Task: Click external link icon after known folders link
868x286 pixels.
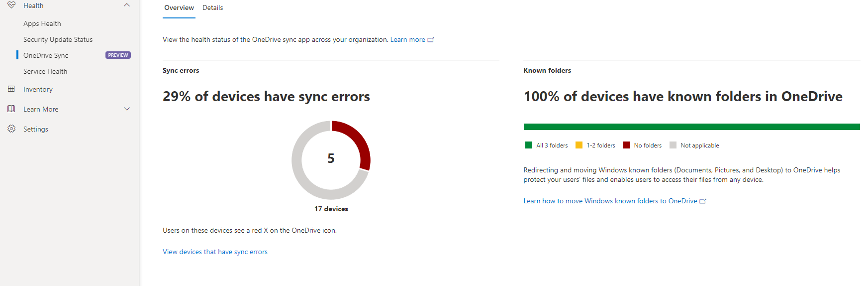Action: coord(703,201)
